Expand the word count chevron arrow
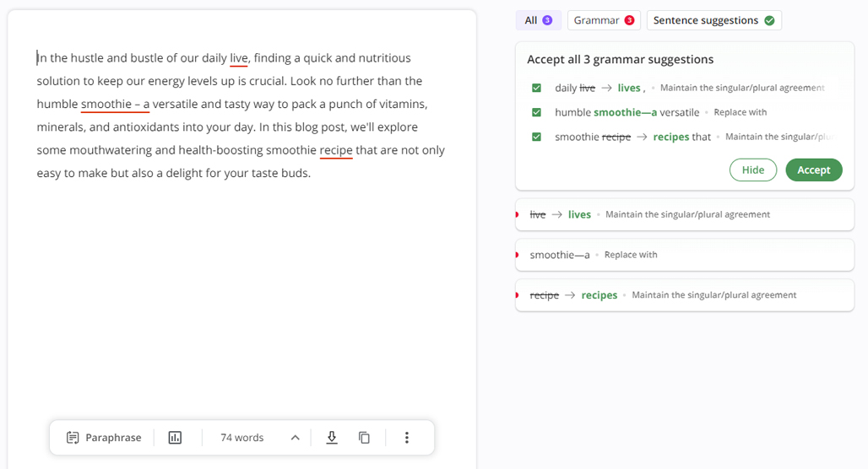 click(295, 438)
